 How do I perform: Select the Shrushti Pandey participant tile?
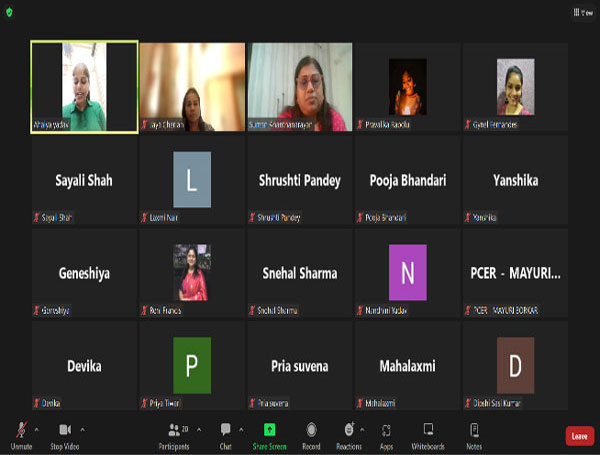300,180
